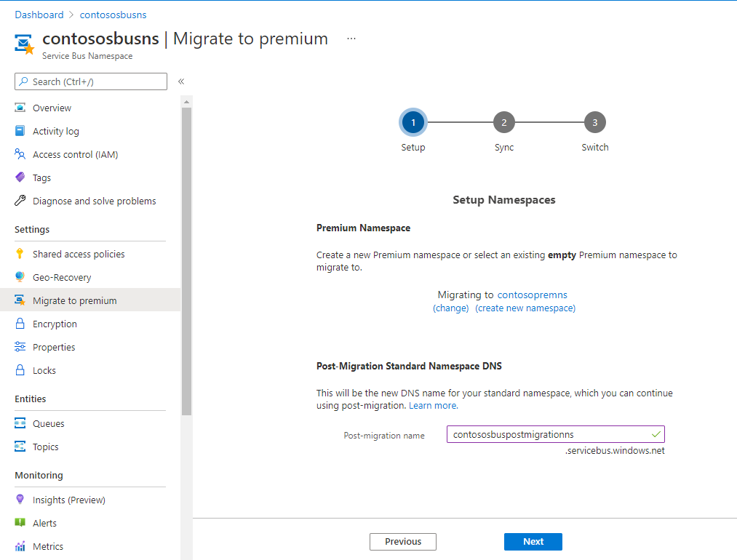The width and height of the screenshot is (737, 560).
Task: Click the Post-migration name input field
Action: [x=555, y=434]
